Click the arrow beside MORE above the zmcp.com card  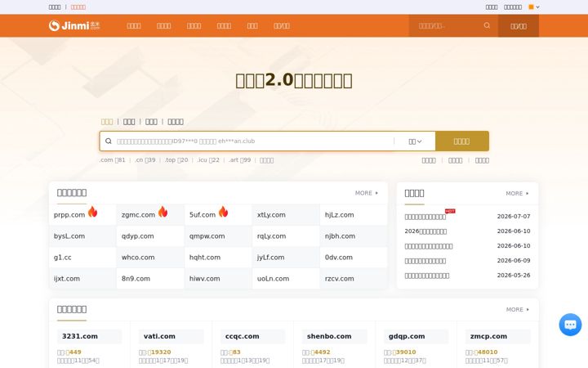[528, 309]
